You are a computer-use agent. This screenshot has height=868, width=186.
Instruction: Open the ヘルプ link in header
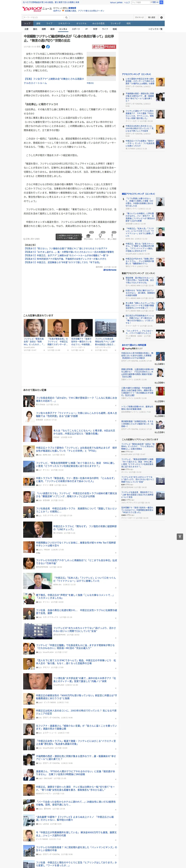[x=127, y=2]
